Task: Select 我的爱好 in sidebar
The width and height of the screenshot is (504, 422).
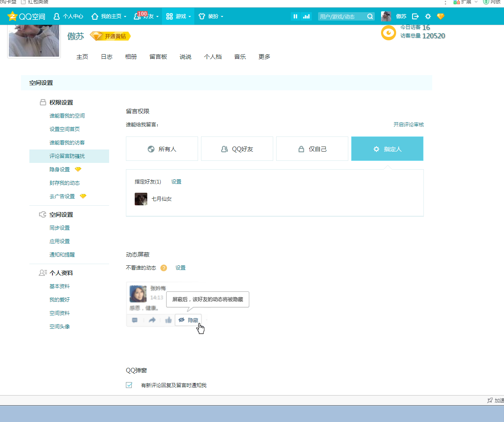Action: (60, 299)
